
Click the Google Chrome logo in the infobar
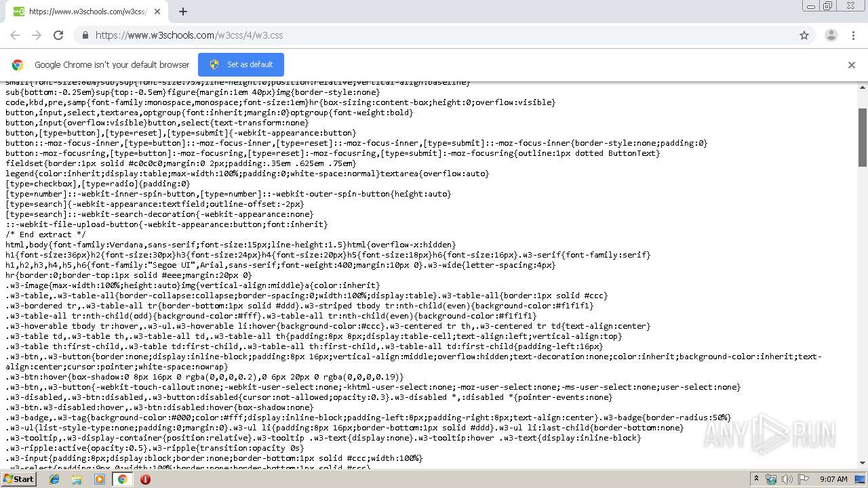click(18, 65)
